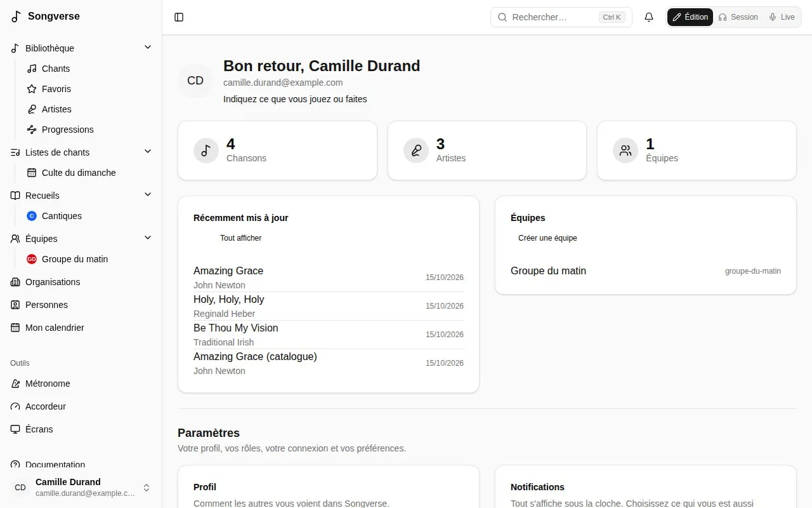Viewport: 812px width, 508px height.
Task: Click the CD profile avatar in header
Action: pos(195,81)
